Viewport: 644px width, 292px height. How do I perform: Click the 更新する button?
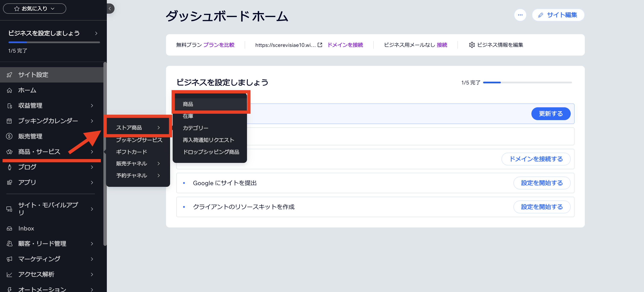(551, 114)
